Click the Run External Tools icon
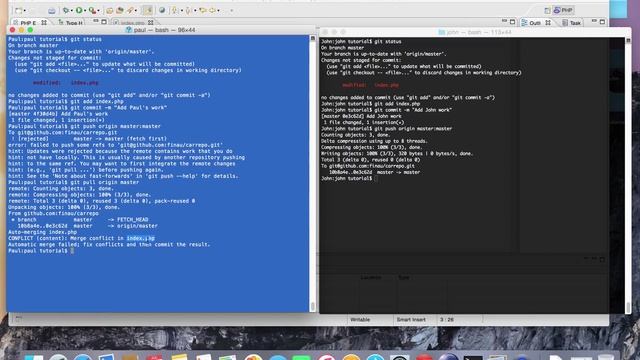The image size is (640, 360). coord(93,10)
